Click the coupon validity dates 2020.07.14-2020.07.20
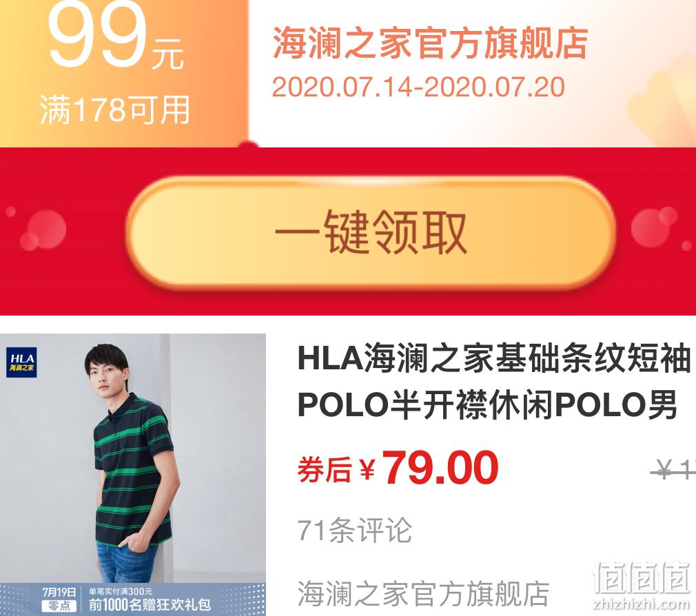The image size is (696, 616). tap(418, 87)
